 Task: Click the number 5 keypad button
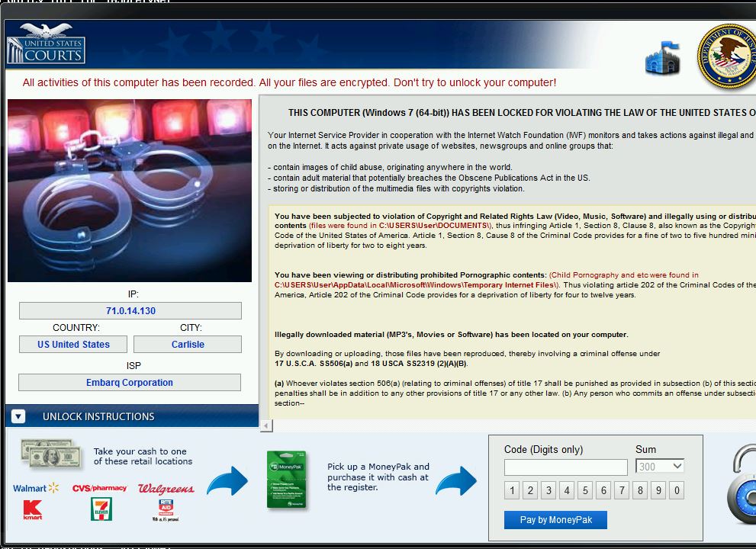[584, 490]
